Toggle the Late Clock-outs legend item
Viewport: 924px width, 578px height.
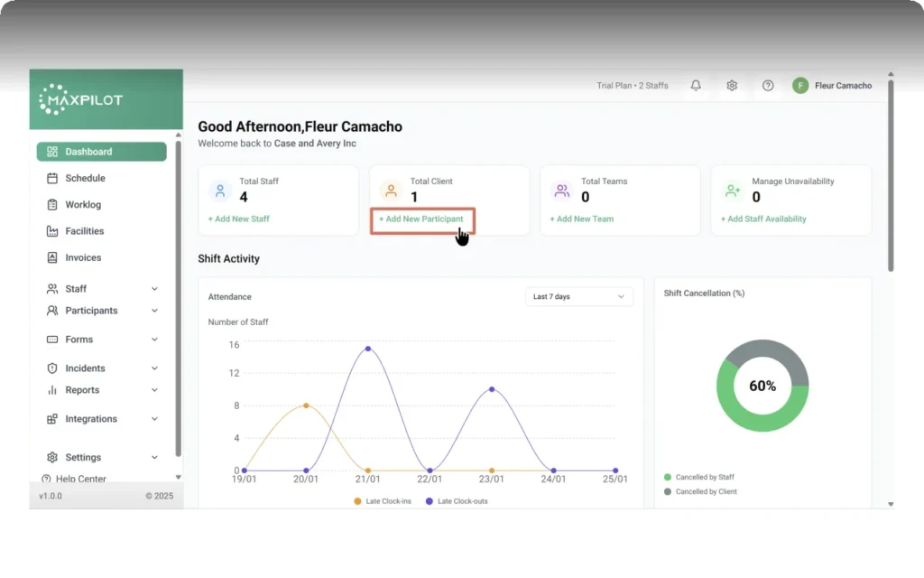click(x=457, y=501)
